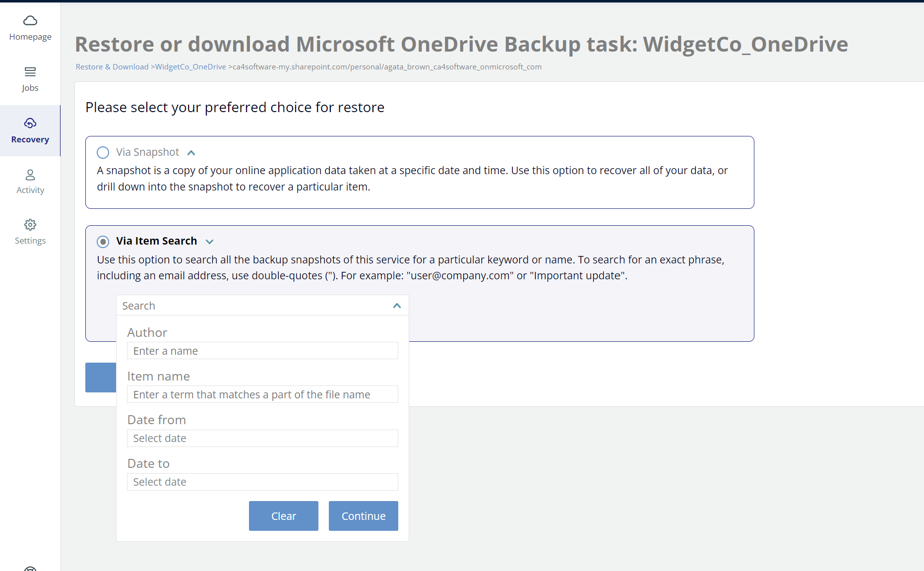Screen dimensions: 924x571
Task: Click the Continue button
Action: 364,516
